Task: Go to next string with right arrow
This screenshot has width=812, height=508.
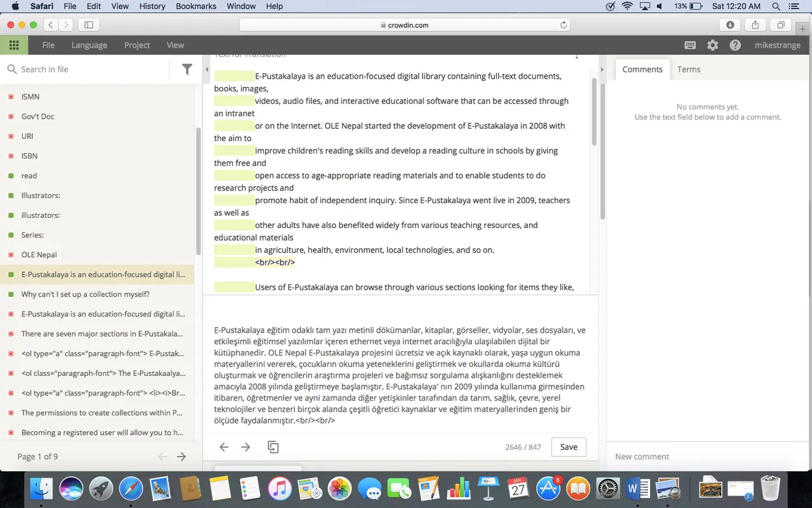Action: (x=246, y=447)
